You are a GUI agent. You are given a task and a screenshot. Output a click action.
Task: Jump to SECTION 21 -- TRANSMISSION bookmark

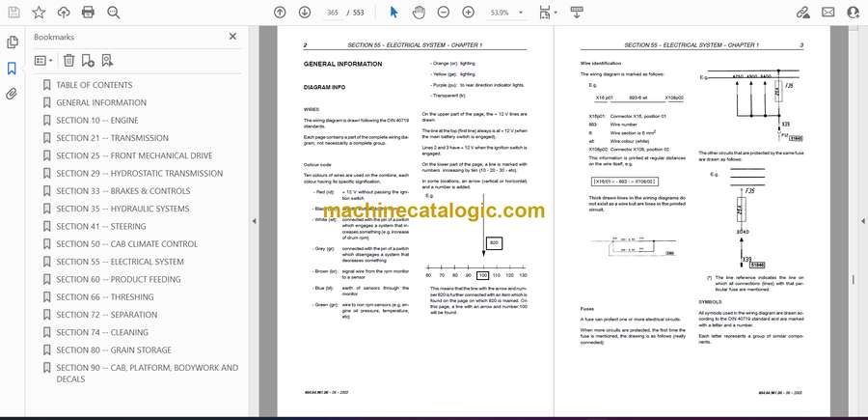point(113,138)
